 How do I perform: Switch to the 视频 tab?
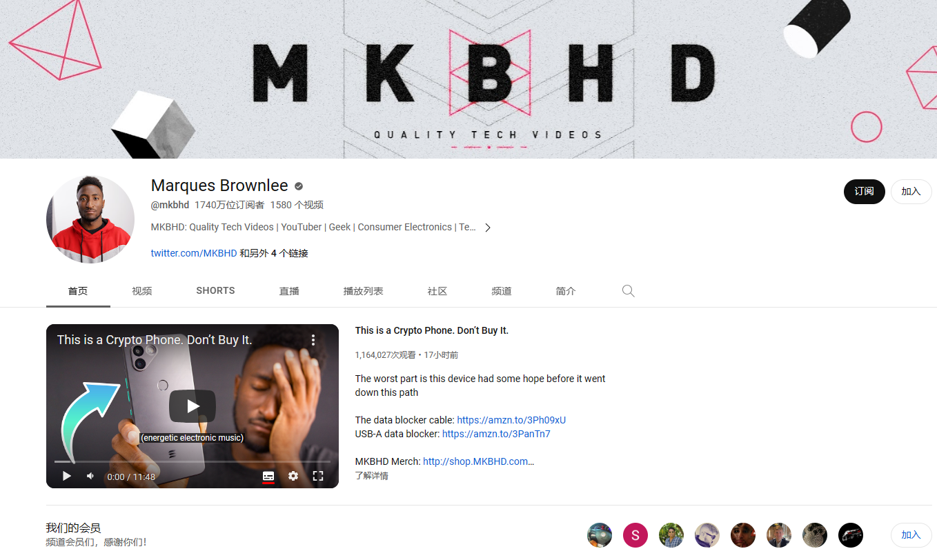point(142,291)
